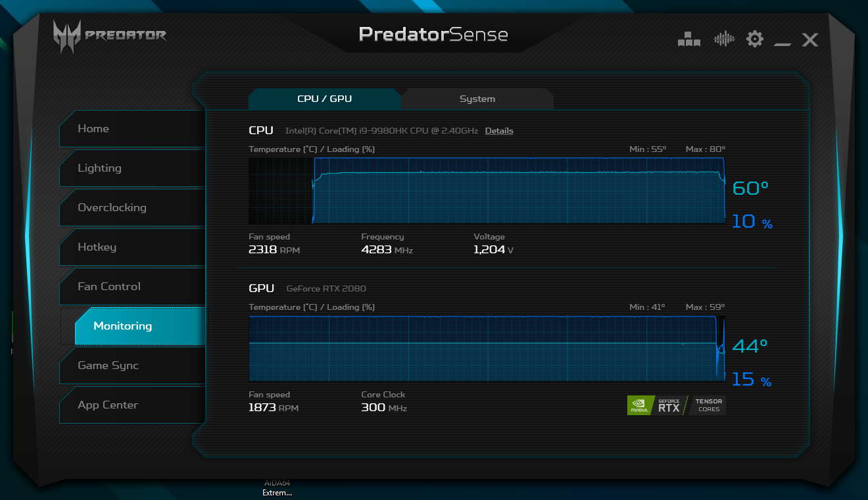The width and height of the screenshot is (868, 500).
Task: Click the GPU fan speed 1873 RPM value
Action: click(x=274, y=408)
